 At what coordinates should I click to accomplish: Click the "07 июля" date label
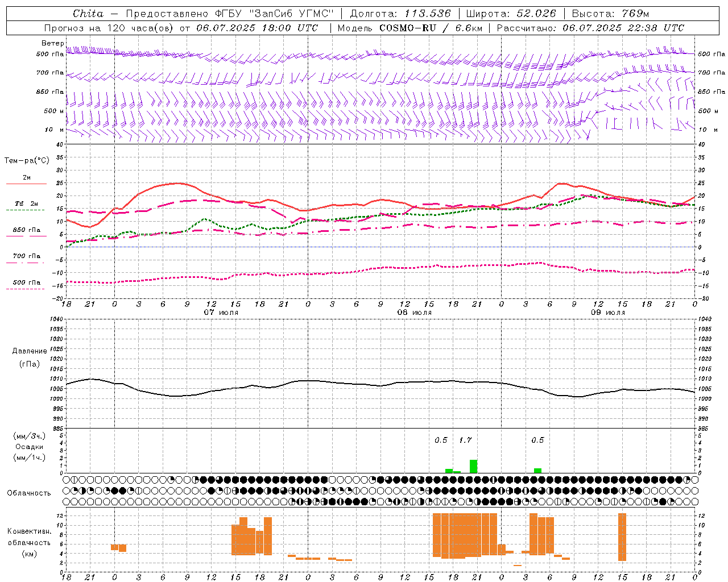[221, 313]
